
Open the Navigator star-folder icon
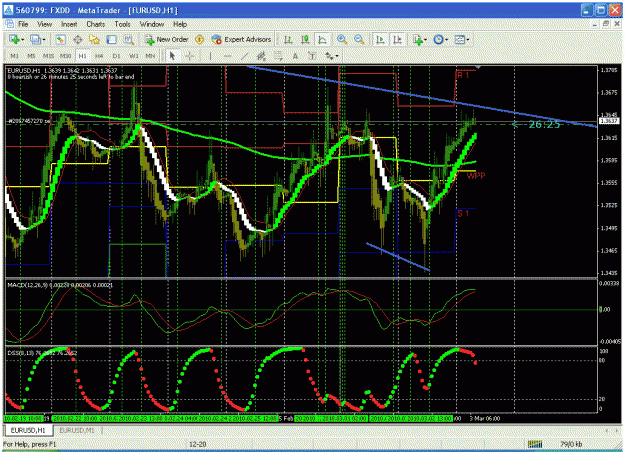coord(94,39)
